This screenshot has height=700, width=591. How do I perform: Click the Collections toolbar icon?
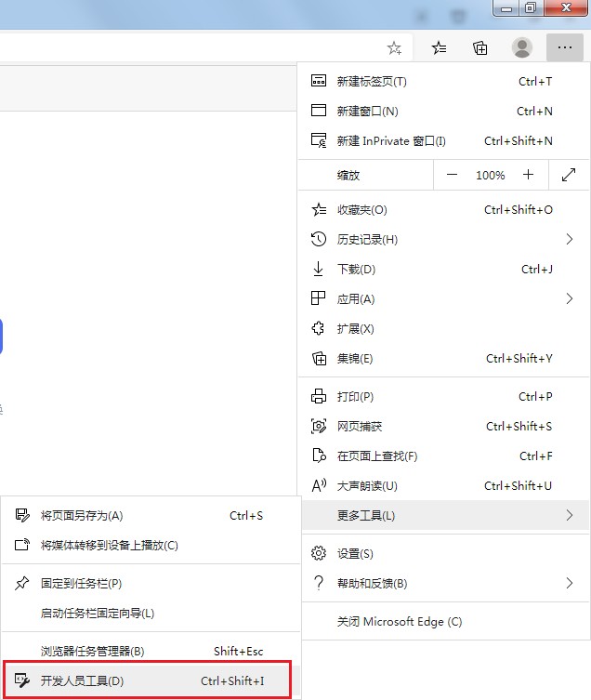coord(480,47)
